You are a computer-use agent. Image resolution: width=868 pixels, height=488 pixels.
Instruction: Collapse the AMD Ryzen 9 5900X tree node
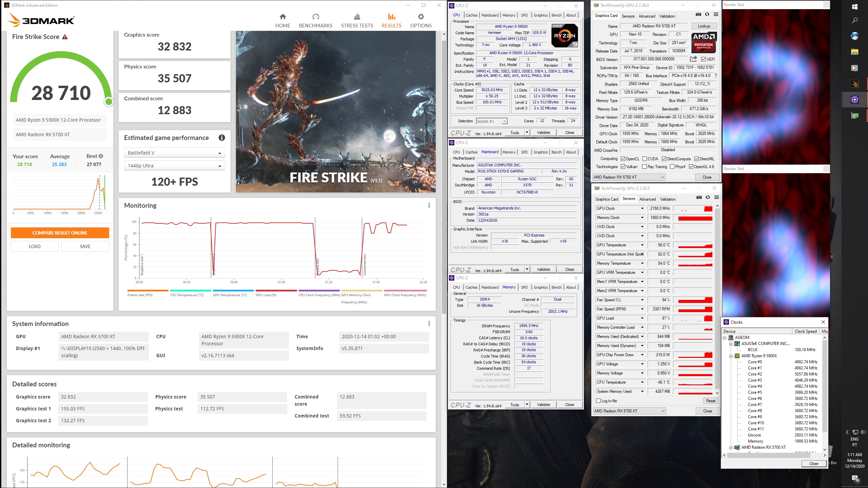tap(731, 356)
